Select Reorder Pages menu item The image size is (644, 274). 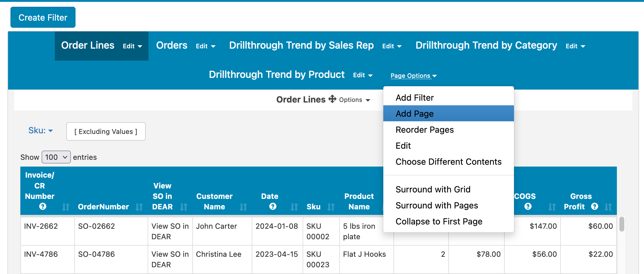pyautogui.click(x=449, y=130)
